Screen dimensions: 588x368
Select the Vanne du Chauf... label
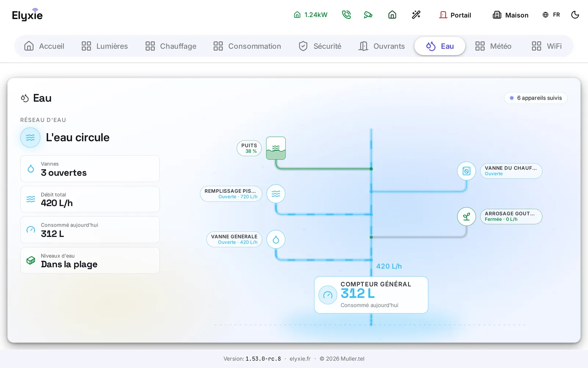point(511,171)
